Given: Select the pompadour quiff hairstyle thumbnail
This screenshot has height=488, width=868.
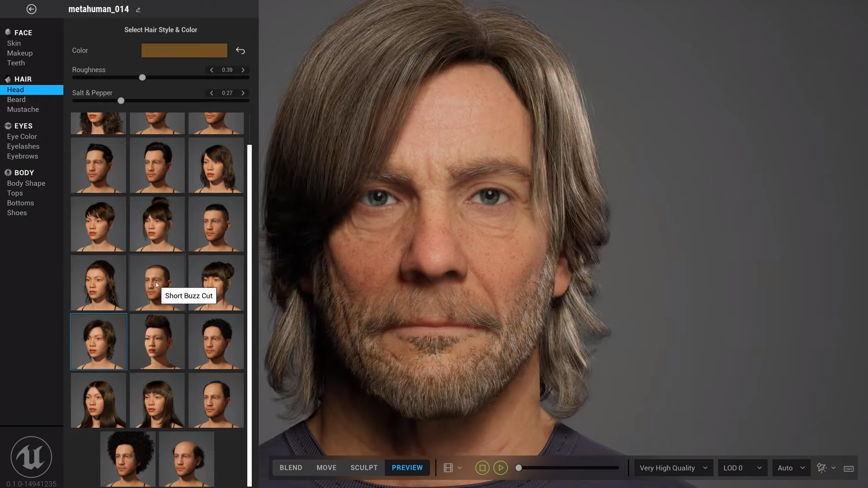Looking at the screenshot, I should (x=157, y=342).
